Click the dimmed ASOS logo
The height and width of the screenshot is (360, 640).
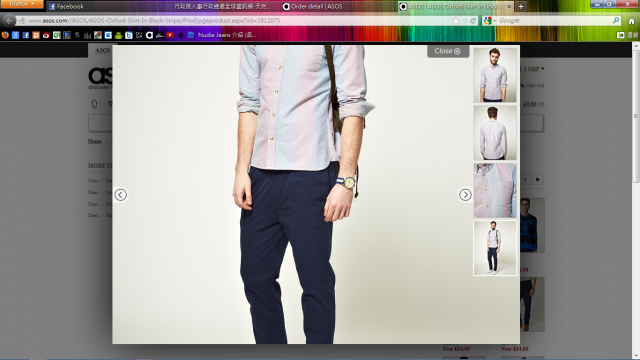click(x=100, y=78)
